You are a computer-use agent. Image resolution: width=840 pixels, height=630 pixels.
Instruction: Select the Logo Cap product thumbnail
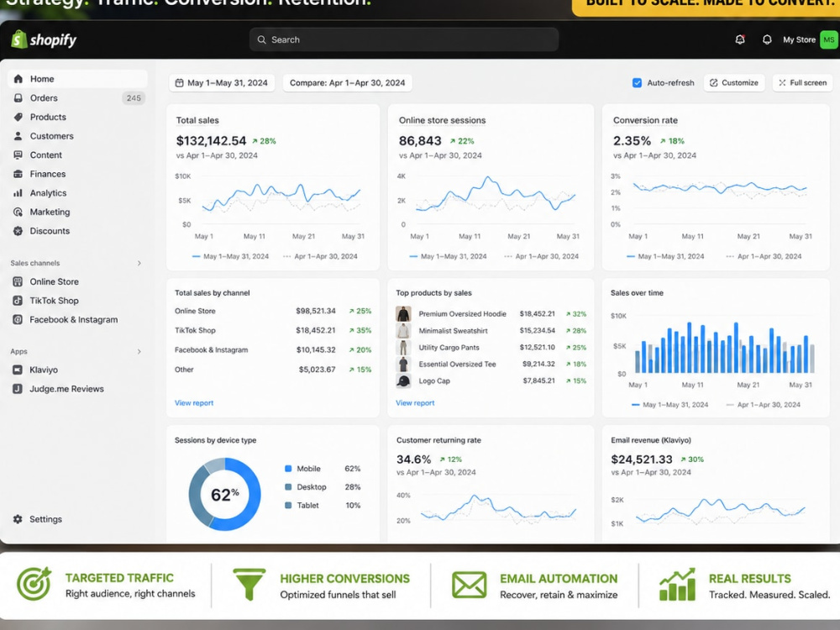click(x=403, y=381)
